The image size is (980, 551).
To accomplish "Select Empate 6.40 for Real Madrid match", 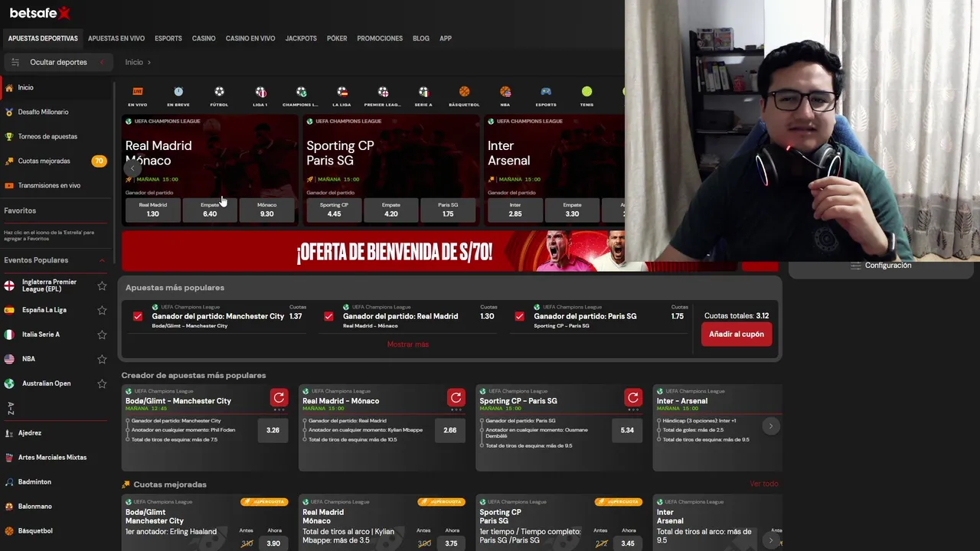I will tap(210, 210).
